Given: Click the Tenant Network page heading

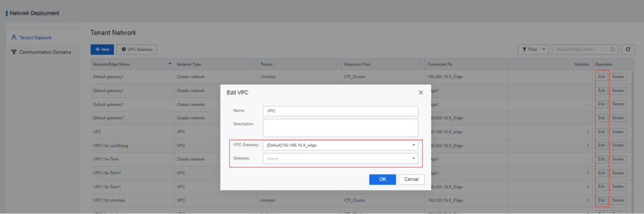Looking at the screenshot, I should pyautogui.click(x=113, y=32).
